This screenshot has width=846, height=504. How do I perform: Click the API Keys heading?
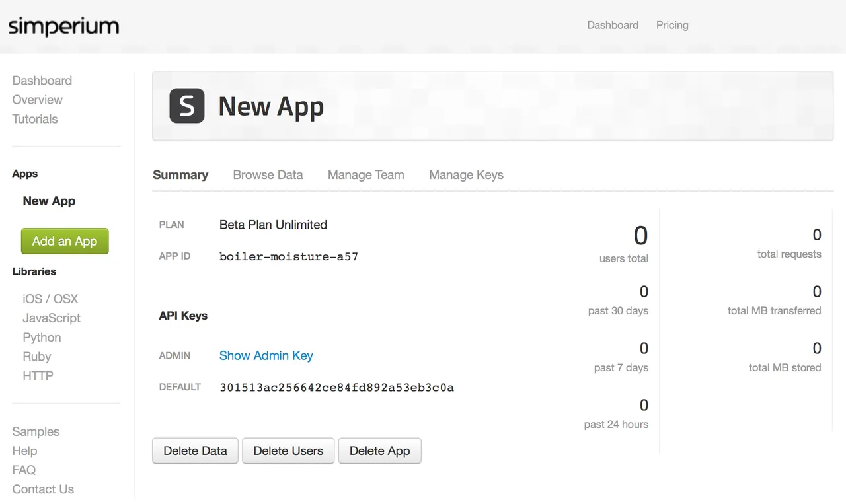click(x=183, y=316)
